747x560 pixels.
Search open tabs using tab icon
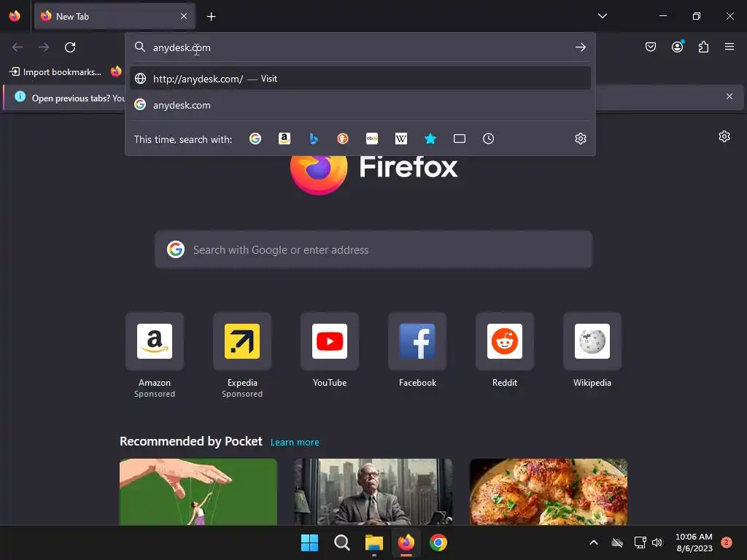coord(460,139)
